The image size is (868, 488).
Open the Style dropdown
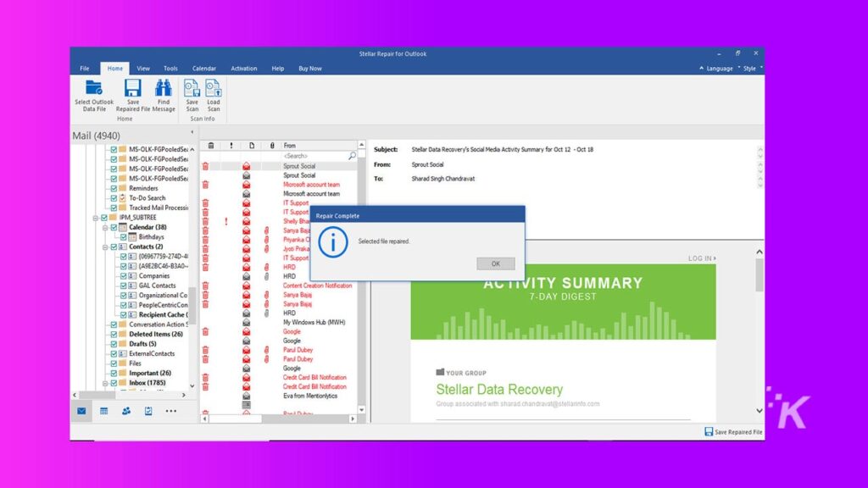(x=749, y=69)
